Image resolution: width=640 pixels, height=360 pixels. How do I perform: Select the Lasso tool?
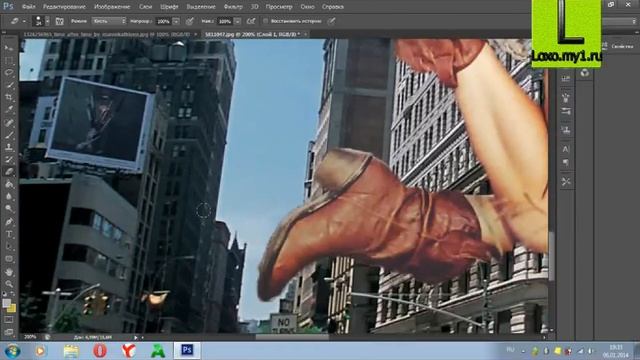coord(9,73)
